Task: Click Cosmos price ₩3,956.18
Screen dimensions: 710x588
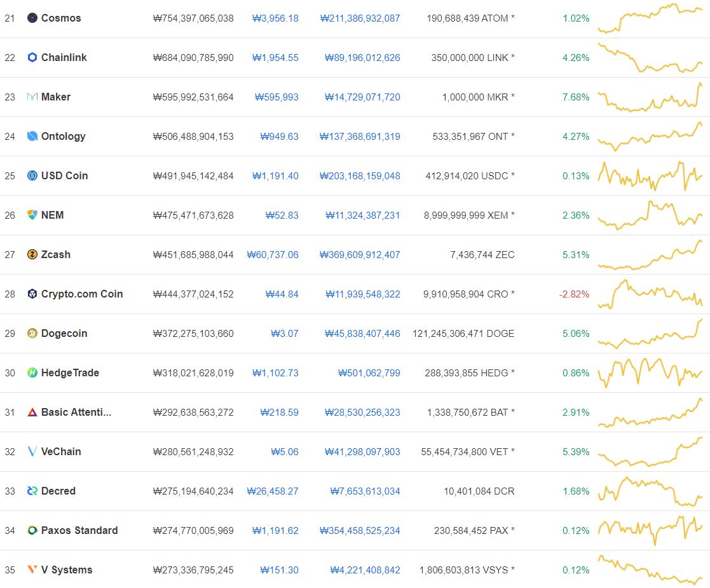Action: click(275, 18)
